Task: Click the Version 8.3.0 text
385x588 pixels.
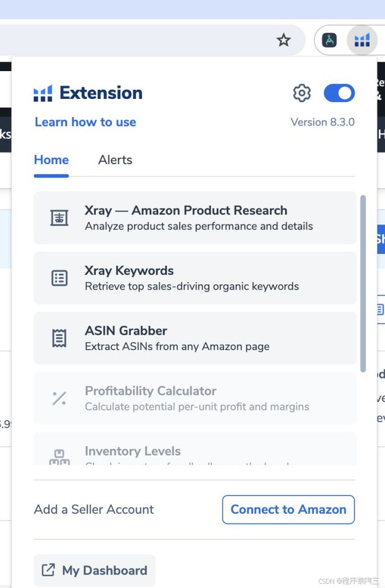Action: click(x=322, y=122)
